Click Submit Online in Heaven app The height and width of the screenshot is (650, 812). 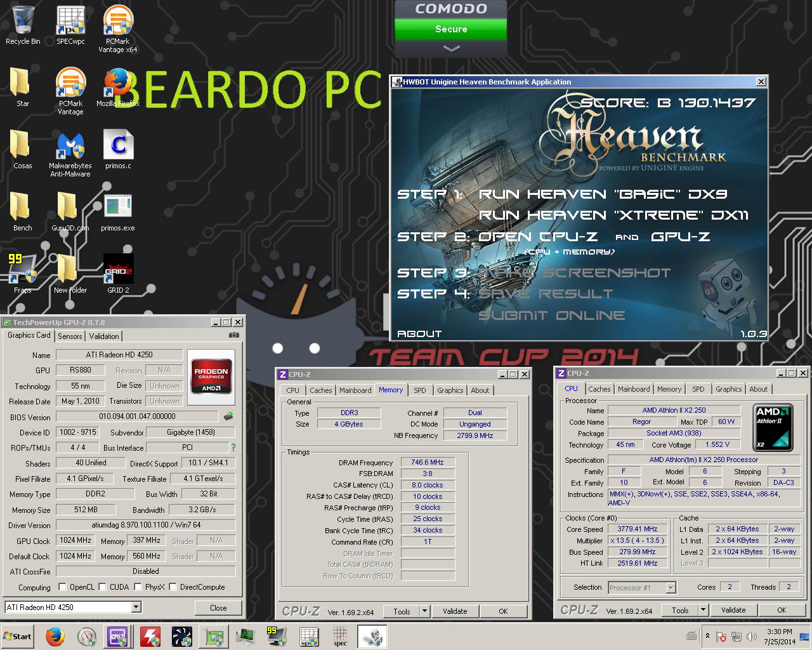coord(551,315)
